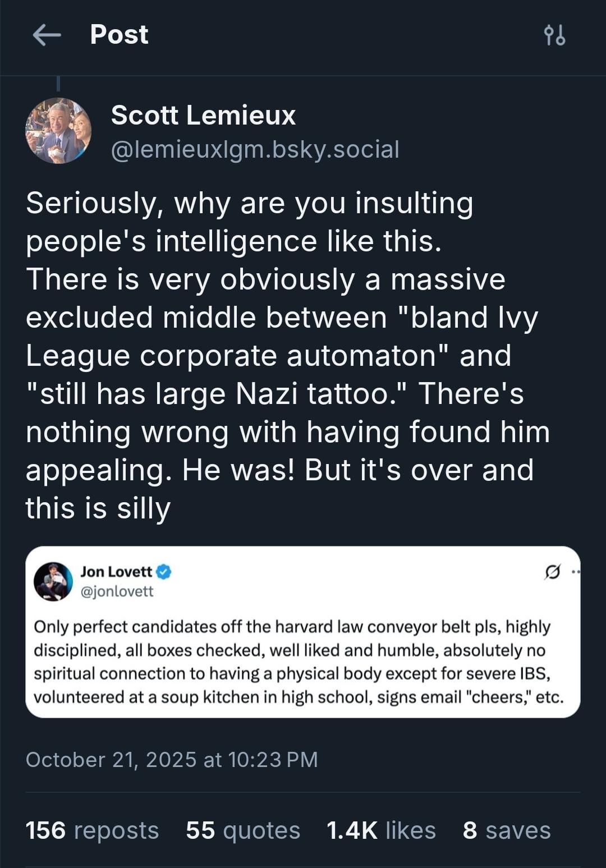
Task: View the 55 quotes list
Action: (243, 830)
